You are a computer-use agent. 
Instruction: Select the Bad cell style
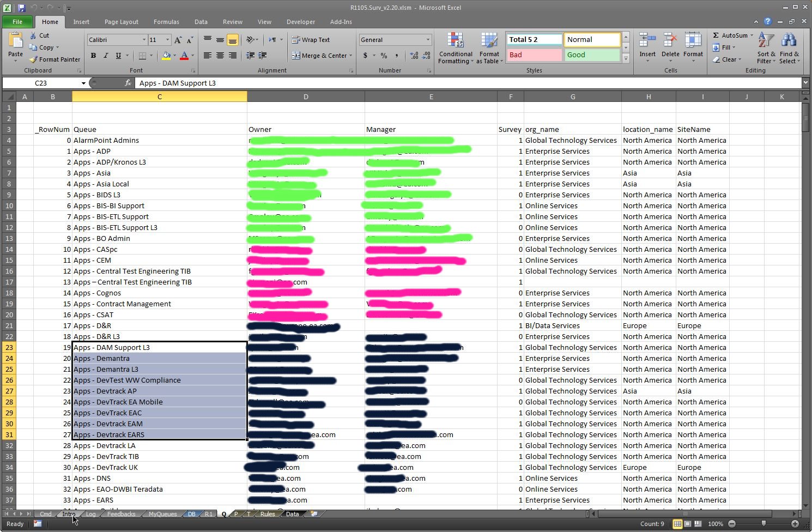535,55
